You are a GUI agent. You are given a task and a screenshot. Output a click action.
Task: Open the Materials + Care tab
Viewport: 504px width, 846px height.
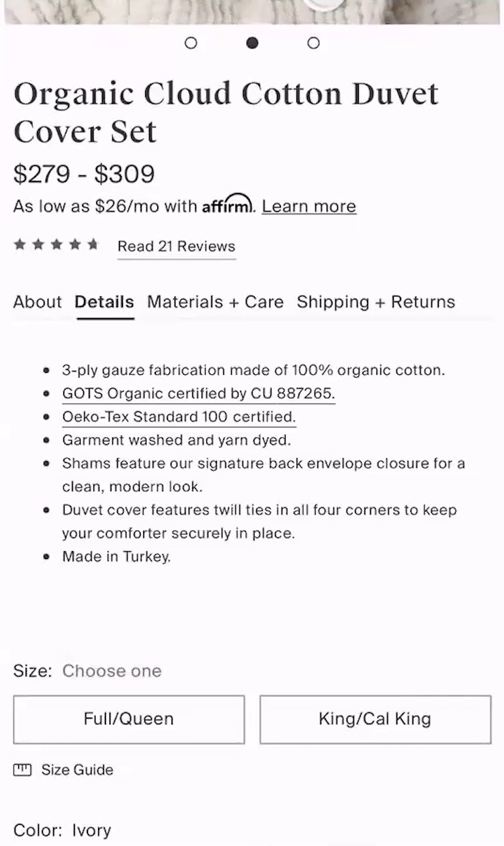coord(215,302)
